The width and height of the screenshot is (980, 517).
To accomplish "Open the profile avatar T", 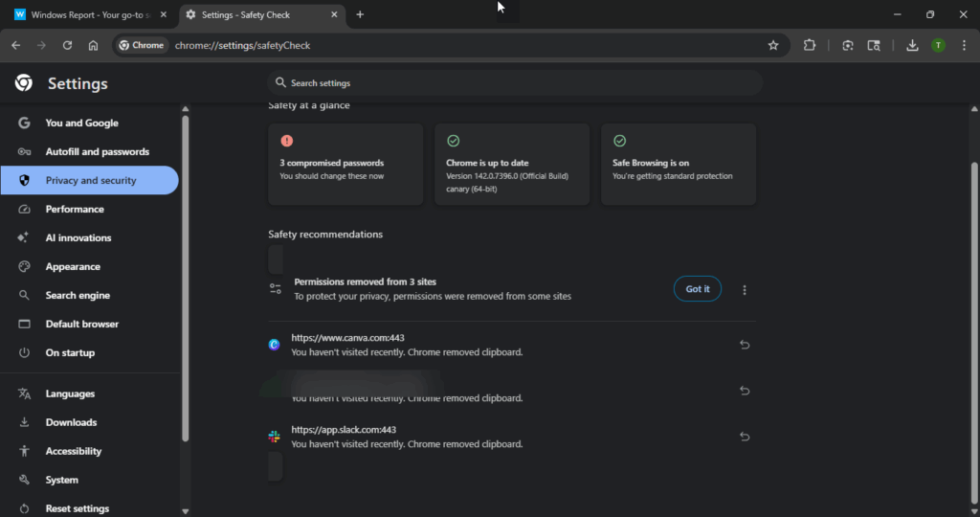I will click(938, 45).
